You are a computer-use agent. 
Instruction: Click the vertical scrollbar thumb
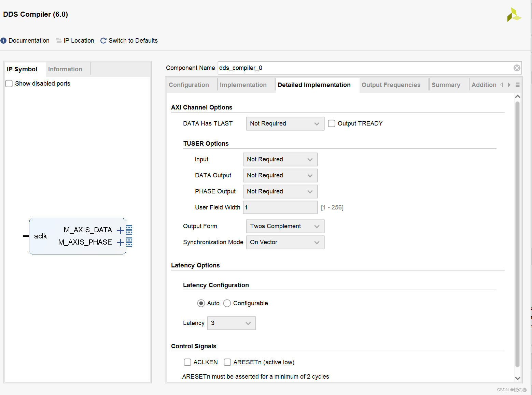517,234
